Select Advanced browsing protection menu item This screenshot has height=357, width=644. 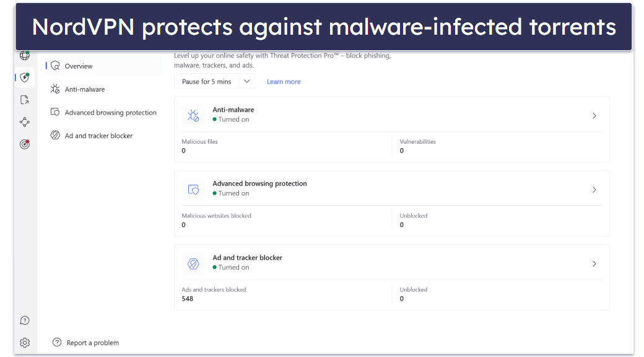[x=110, y=113]
